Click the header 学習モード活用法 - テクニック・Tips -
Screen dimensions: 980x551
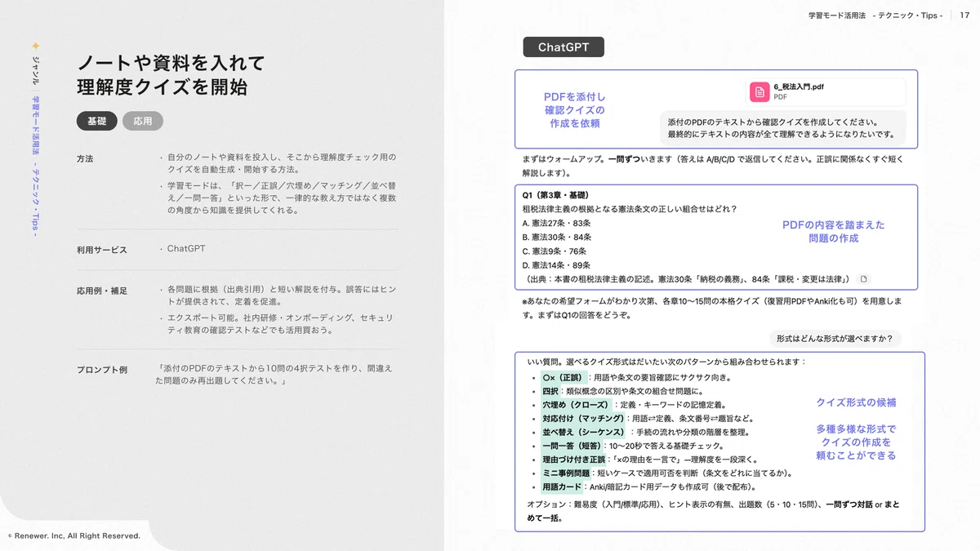coord(875,16)
